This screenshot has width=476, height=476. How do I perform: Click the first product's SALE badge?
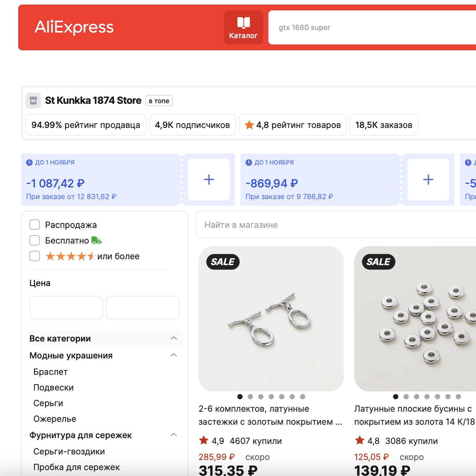click(223, 262)
